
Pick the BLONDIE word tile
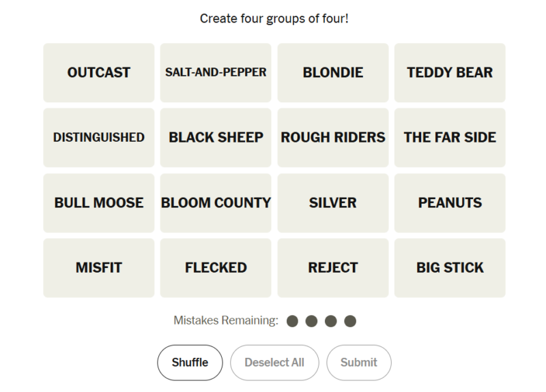333,72
